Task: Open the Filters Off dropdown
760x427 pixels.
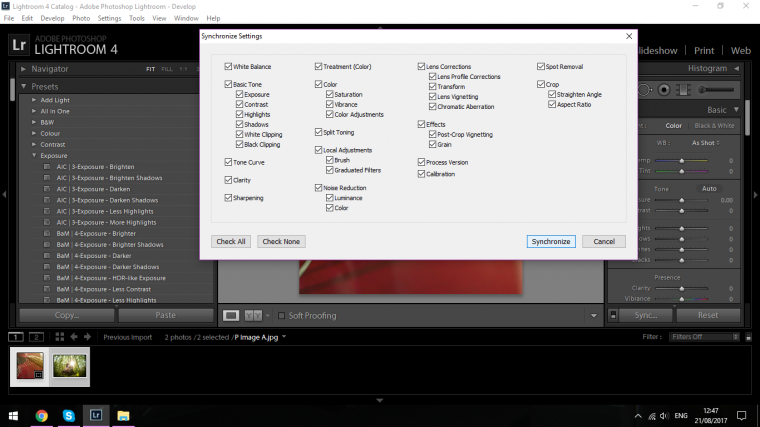Action: 704,336
